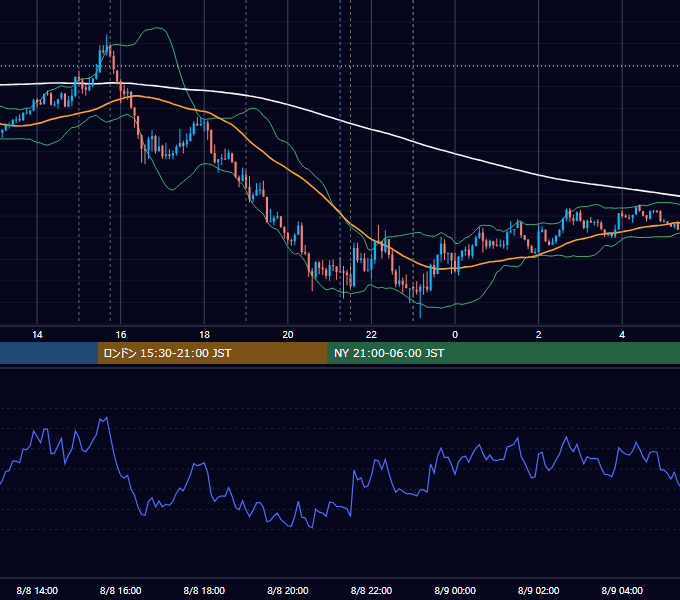This screenshot has height=600, width=680.
Task: Click the 8/8 20:00 time label
Action: click(288, 590)
